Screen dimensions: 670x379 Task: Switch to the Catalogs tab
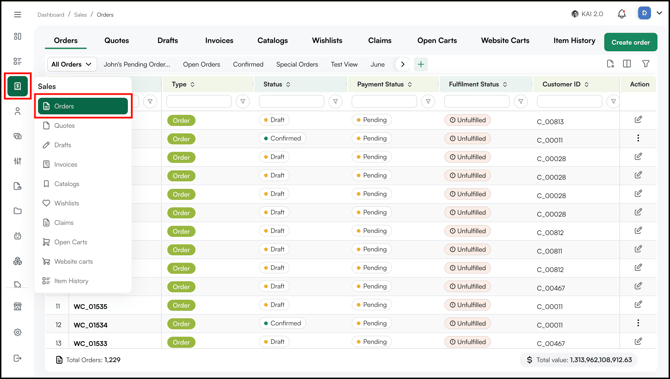point(273,41)
